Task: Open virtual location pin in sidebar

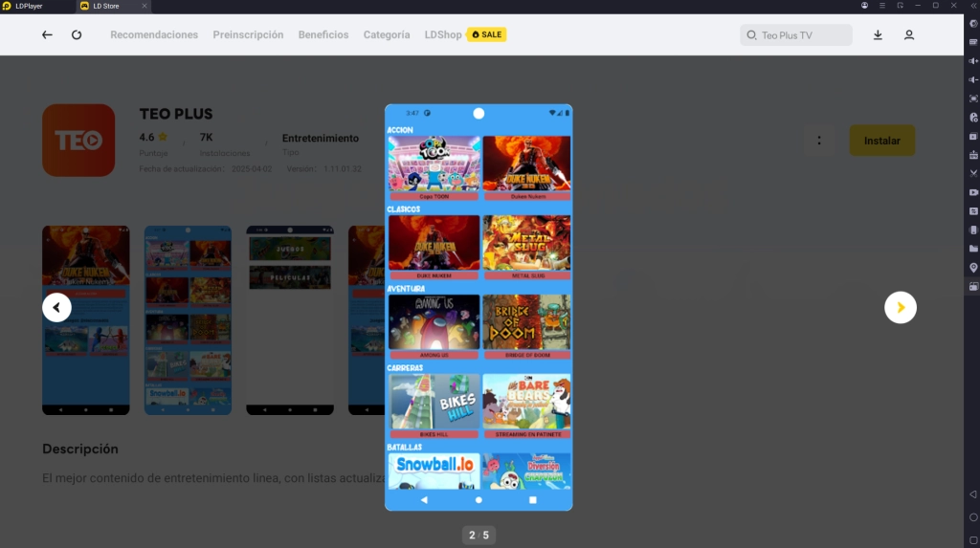Action: pyautogui.click(x=973, y=268)
